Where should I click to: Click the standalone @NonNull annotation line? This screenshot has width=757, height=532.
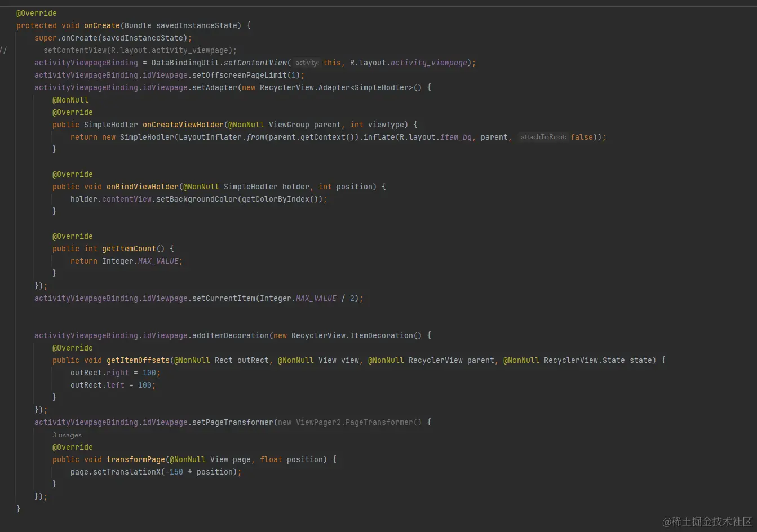point(70,100)
